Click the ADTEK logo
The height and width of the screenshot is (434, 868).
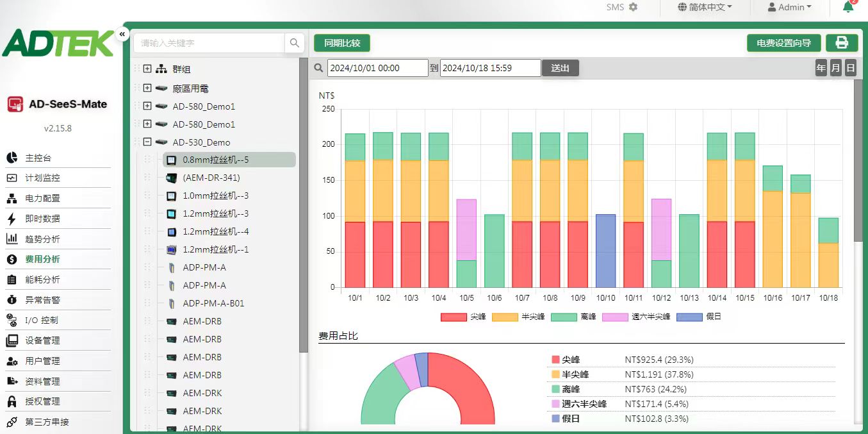(58, 42)
